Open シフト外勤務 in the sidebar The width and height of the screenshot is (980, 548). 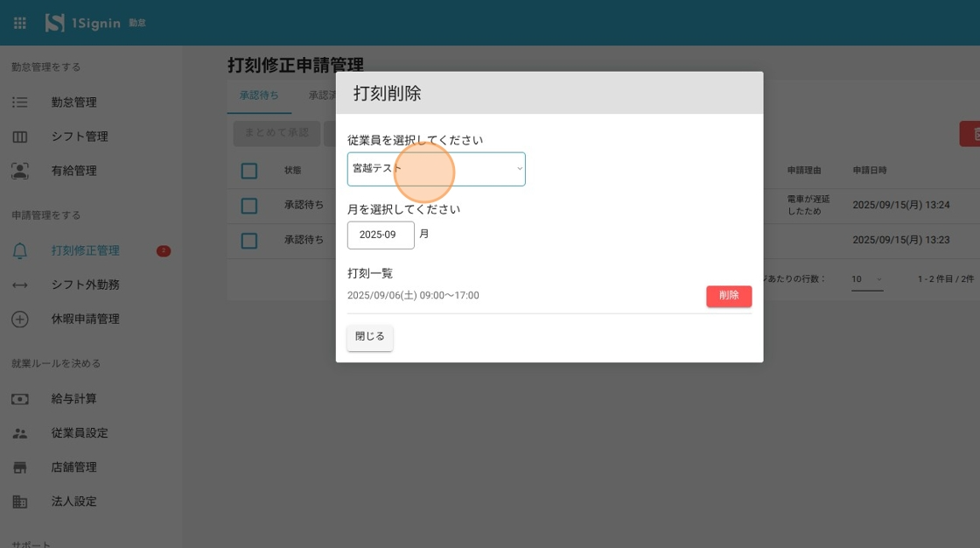coord(85,285)
